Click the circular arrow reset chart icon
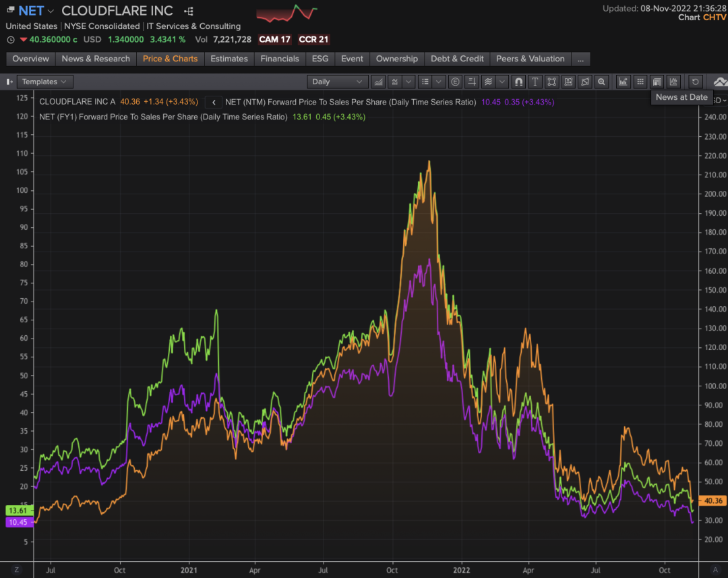 tap(695, 82)
